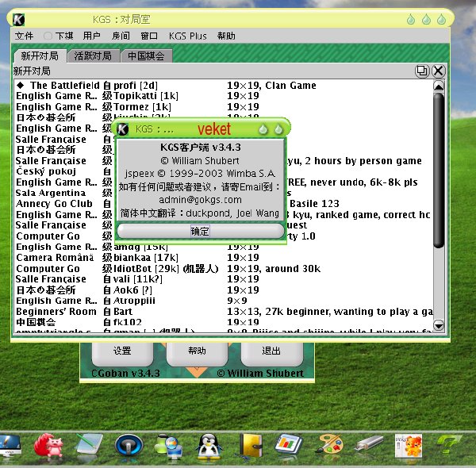Switch to the 新开对局 tab
The image size is (476, 468).
coord(40,56)
